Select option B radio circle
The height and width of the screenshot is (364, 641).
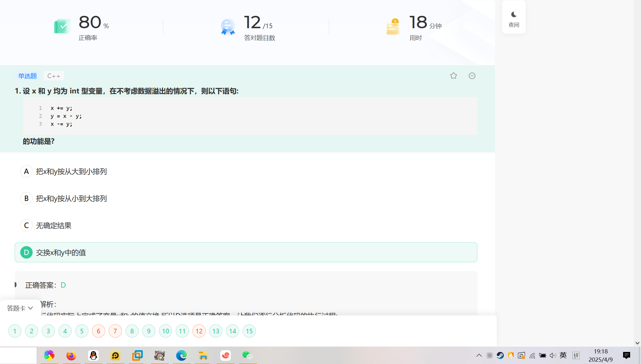[x=26, y=198]
